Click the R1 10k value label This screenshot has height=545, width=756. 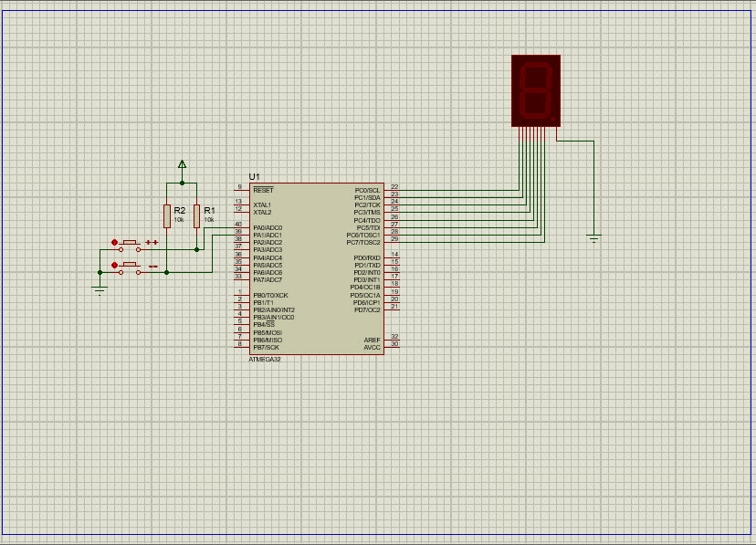tap(209, 220)
